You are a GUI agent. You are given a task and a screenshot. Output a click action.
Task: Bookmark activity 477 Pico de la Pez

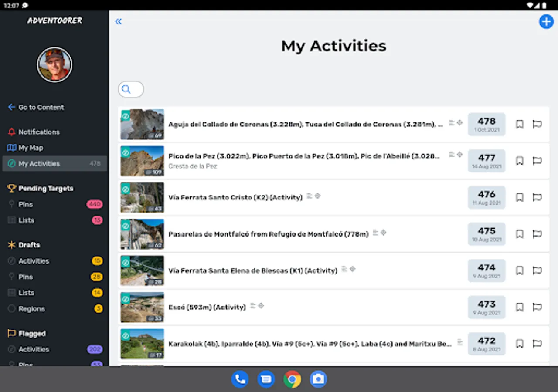pyautogui.click(x=520, y=161)
